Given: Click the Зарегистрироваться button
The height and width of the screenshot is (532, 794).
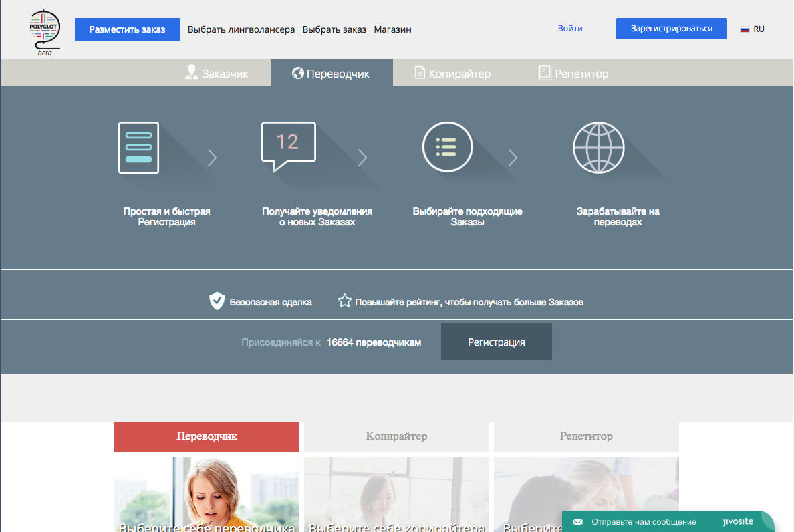Looking at the screenshot, I should click(x=672, y=29).
